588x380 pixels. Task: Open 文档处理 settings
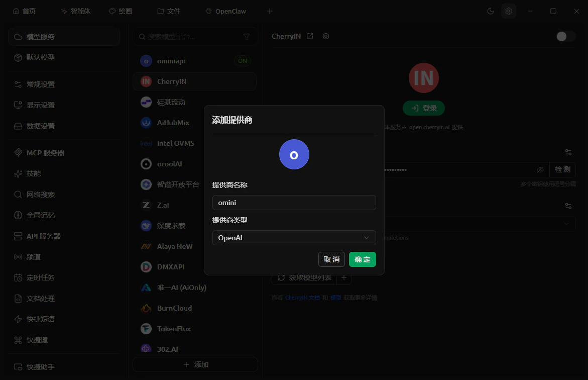coord(64,299)
